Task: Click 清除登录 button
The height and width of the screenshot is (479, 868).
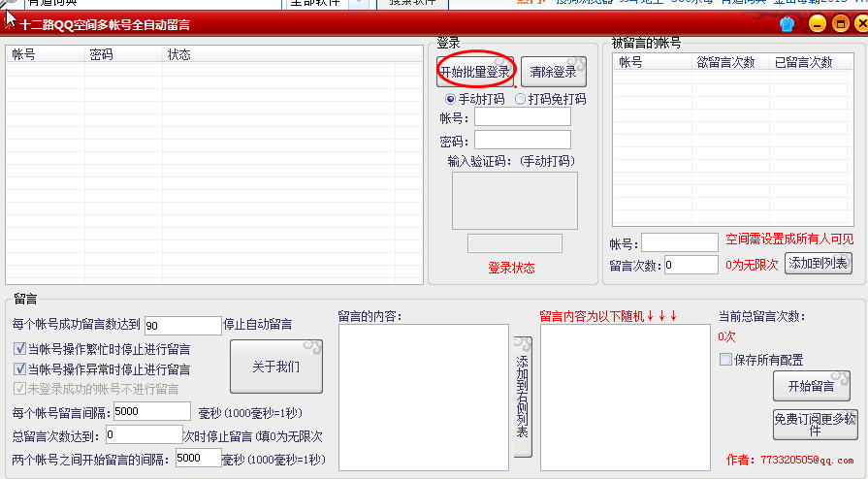Action: (x=553, y=72)
